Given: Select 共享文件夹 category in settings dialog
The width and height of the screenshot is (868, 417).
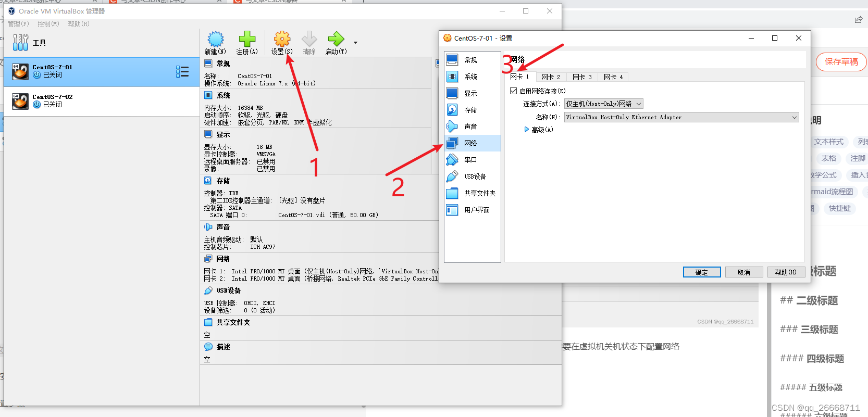Looking at the screenshot, I should (x=473, y=193).
